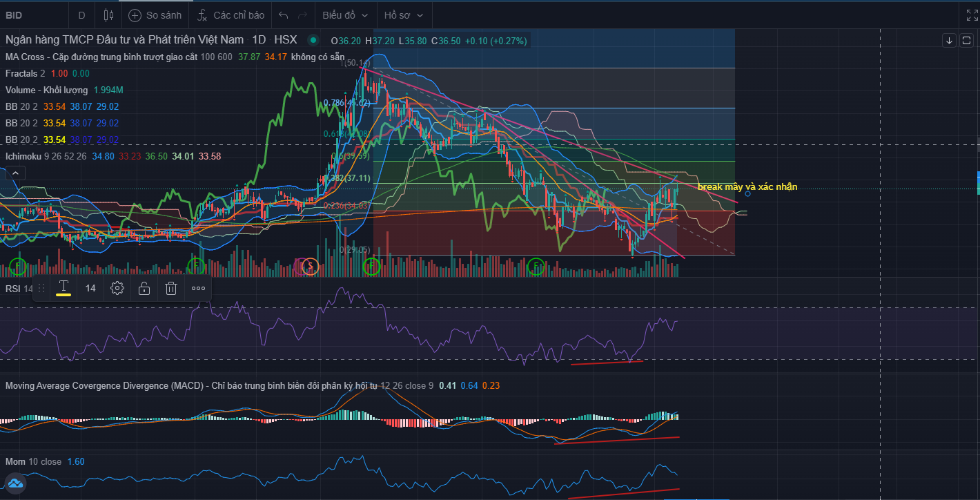Open the text color picker with yellow underline
The image size is (980, 500).
pos(63,288)
